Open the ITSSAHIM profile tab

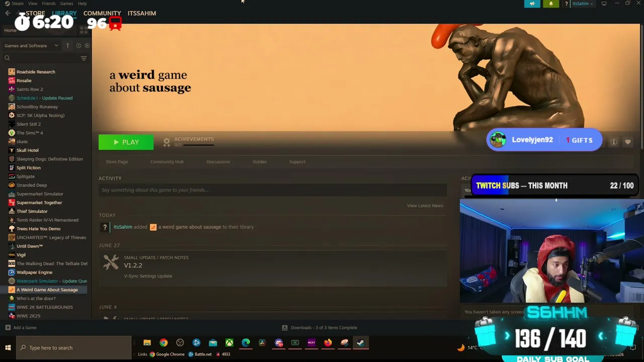coord(142,13)
